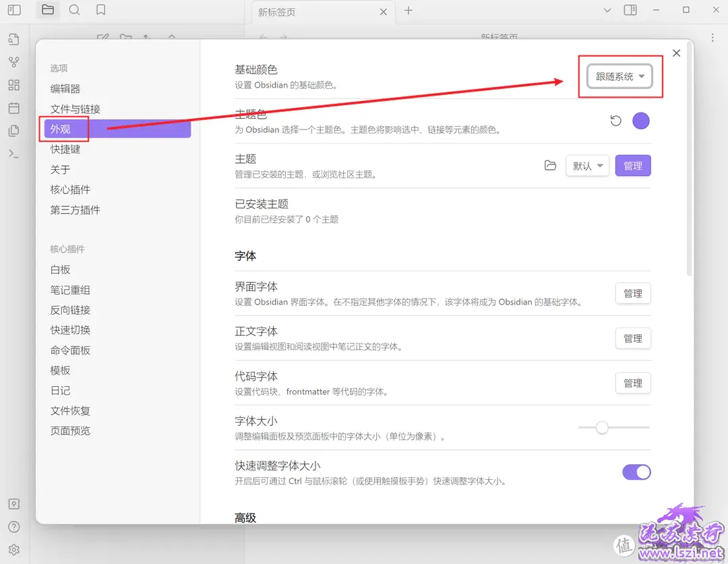Click the 界面字体 setting title
Viewport: 728px width, 564px height.
(x=256, y=286)
